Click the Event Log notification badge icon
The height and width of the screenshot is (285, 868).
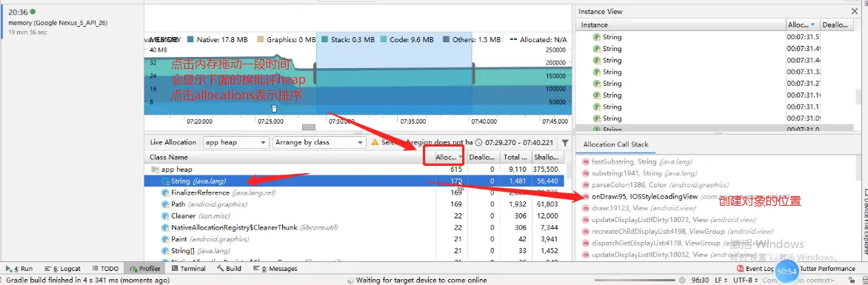(x=740, y=269)
